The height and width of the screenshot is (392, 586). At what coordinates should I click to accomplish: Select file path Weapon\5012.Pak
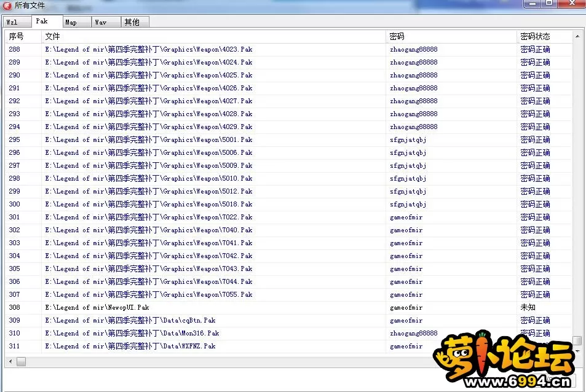[x=149, y=191]
